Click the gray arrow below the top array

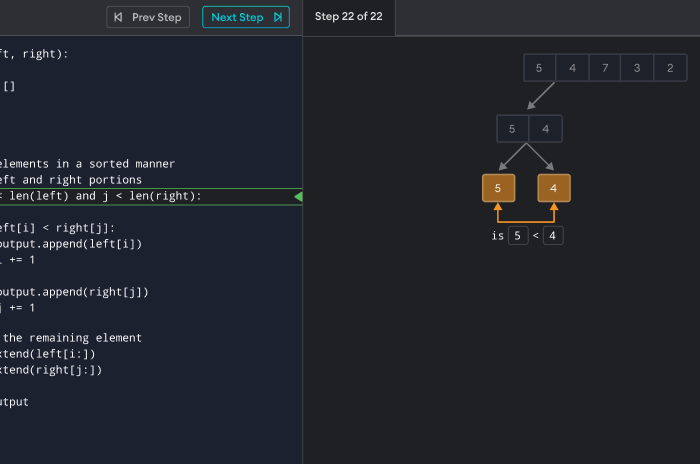pos(540,96)
